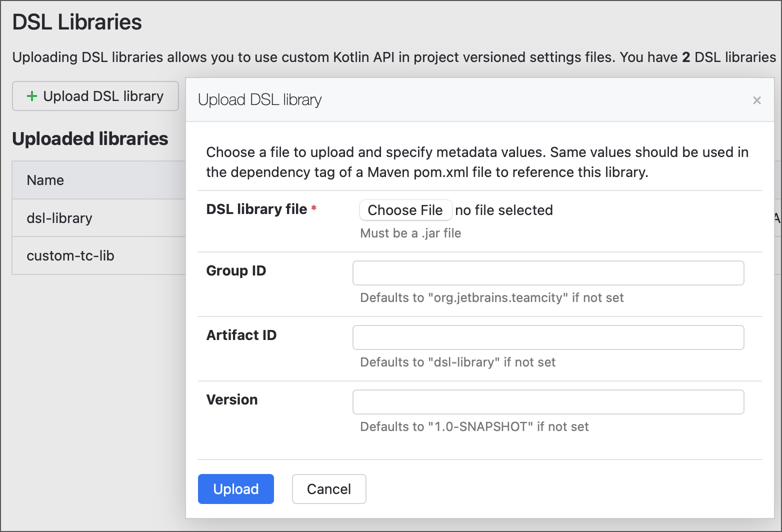Click Cancel to abort the upload
The width and height of the screenshot is (782, 532).
coord(328,489)
